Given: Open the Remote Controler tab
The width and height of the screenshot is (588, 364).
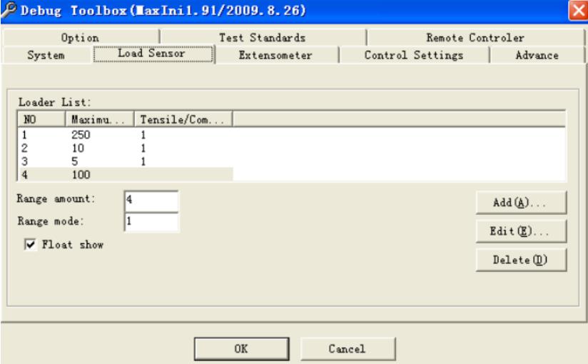Looking at the screenshot, I should [x=475, y=38].
